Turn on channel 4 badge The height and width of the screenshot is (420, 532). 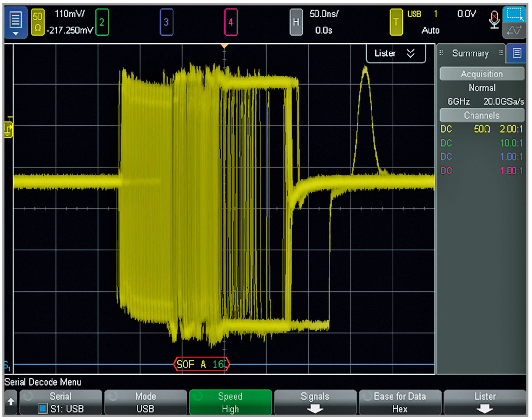click(x=231, y=22)
